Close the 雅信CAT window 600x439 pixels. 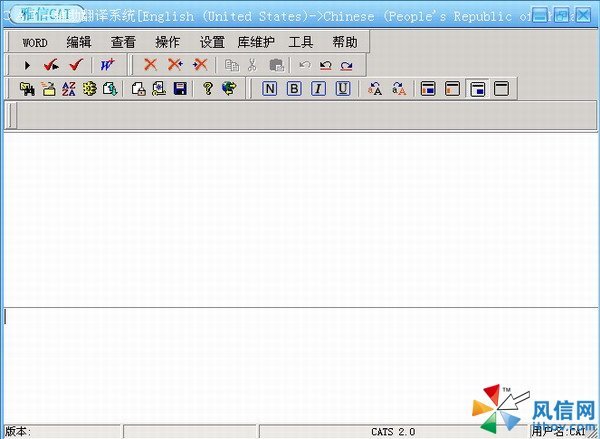583,15
